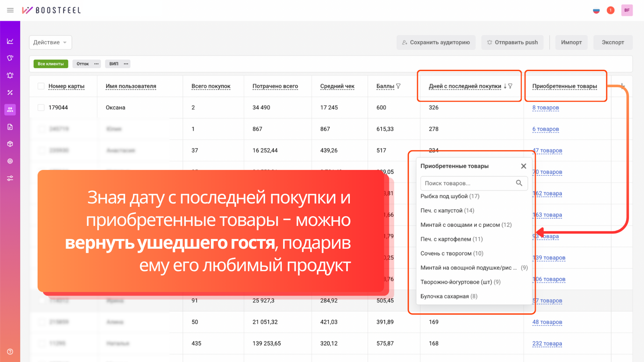The image size is (644, 362).
Task: Open the hamburger menu
Action: coord(10,10)
